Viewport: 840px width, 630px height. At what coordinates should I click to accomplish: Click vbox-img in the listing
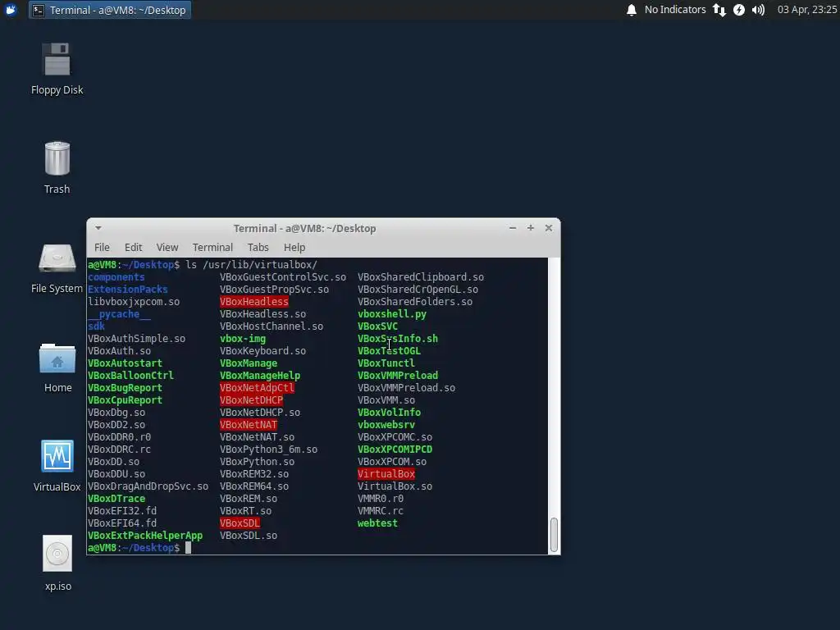(243, 339)
